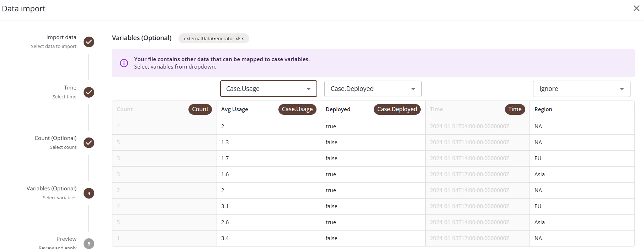Screen dimensions: 644x249
Task: Go to the Import data step label
Action: [x=61, y=37]
